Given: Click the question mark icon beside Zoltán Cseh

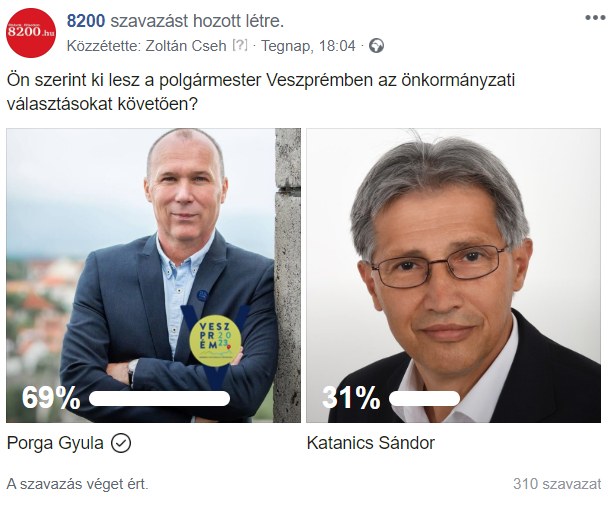Looking at the screenshot, I should 240,46.
